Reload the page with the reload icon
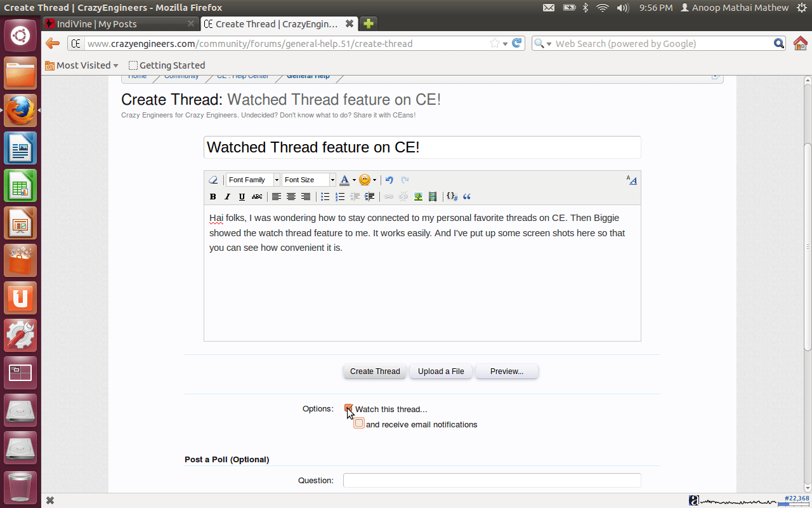The height and width of the screenshot is (508, 812). (517, 43)
